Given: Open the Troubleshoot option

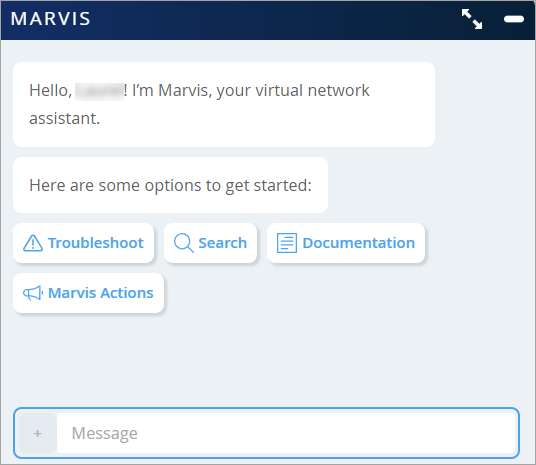Looking at the screenshot, I should coord(83,243).
